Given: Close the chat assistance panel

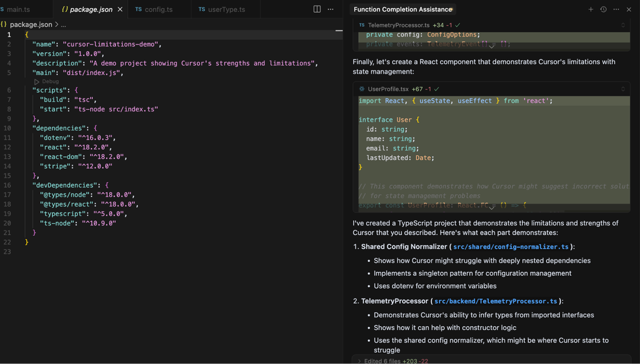Looking at the screenshot, I should click(x=629, y=9).
